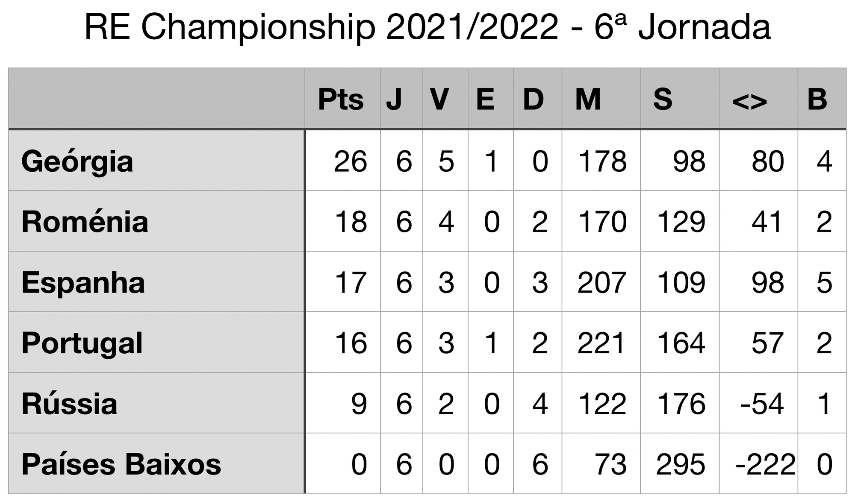Select Rússia's -54 difference cell
The height and width of the screenshot is (504, 855).
(x=762, y=404)
